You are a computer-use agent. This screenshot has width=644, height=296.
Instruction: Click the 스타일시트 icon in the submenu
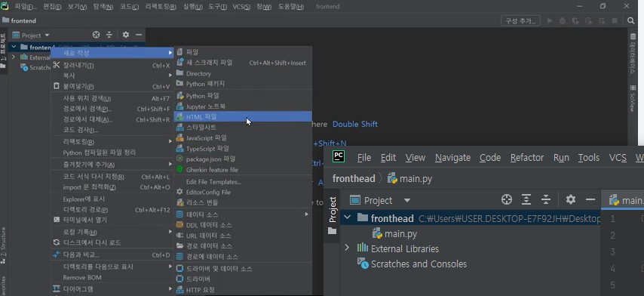click(x=179, y=128)
